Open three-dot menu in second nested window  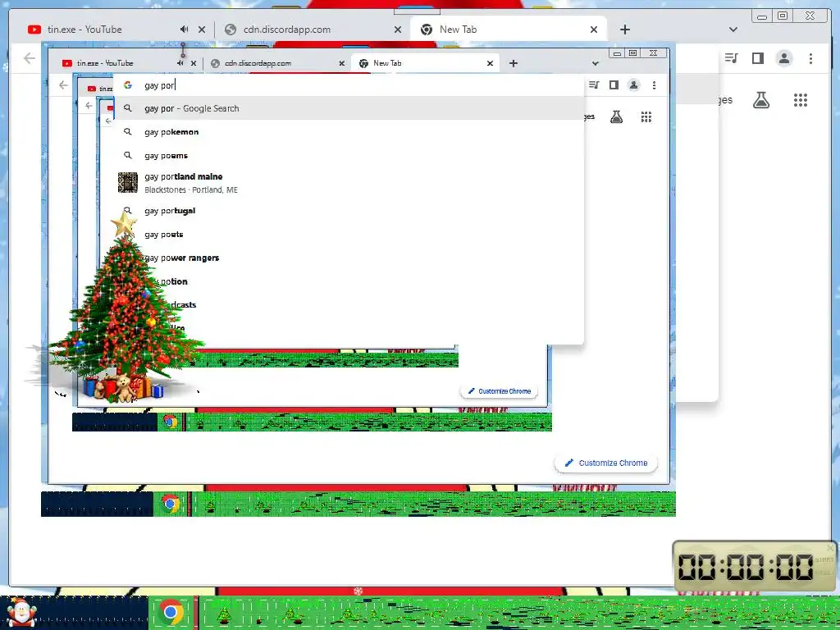[654, 85]
